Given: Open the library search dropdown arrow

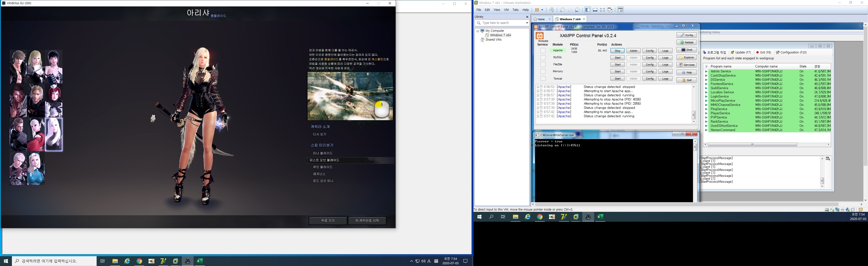Looking at the screenshot, I should click(x=527, y=23).
